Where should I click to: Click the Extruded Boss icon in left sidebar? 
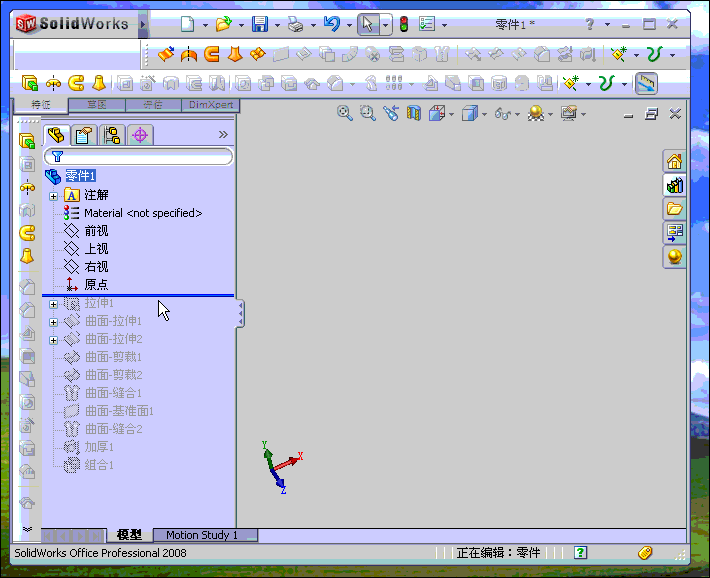coord(27,141)
